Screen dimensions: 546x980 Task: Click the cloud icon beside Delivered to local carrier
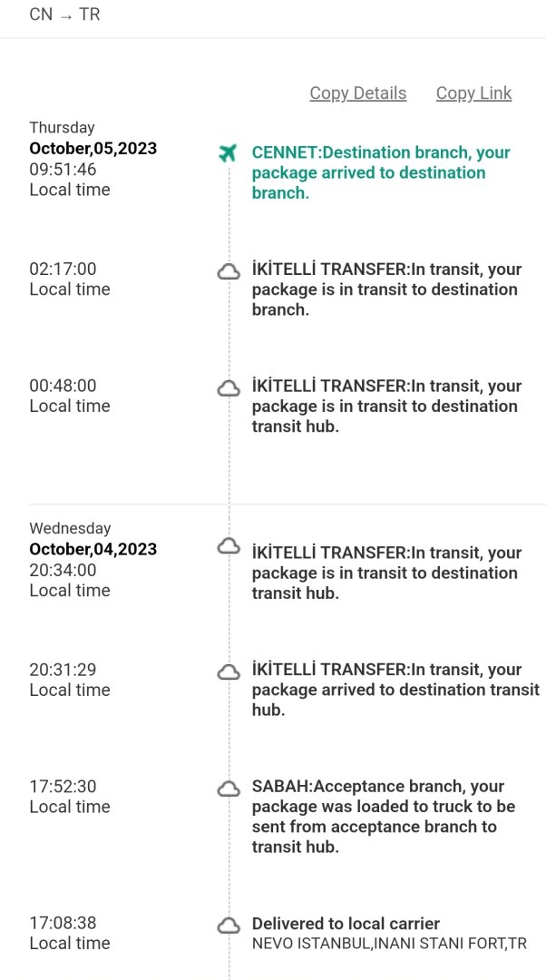229,926
